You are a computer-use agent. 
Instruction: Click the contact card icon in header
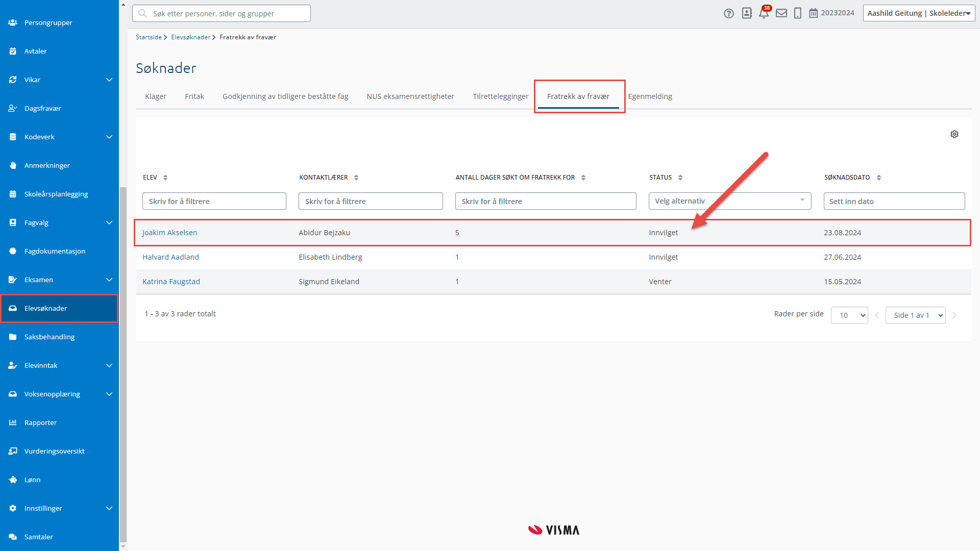coord(747,13)
